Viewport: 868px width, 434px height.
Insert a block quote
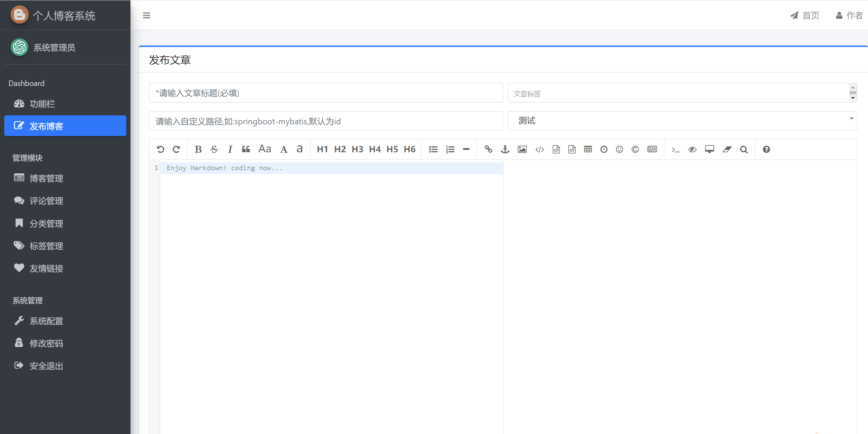point(246,149)
